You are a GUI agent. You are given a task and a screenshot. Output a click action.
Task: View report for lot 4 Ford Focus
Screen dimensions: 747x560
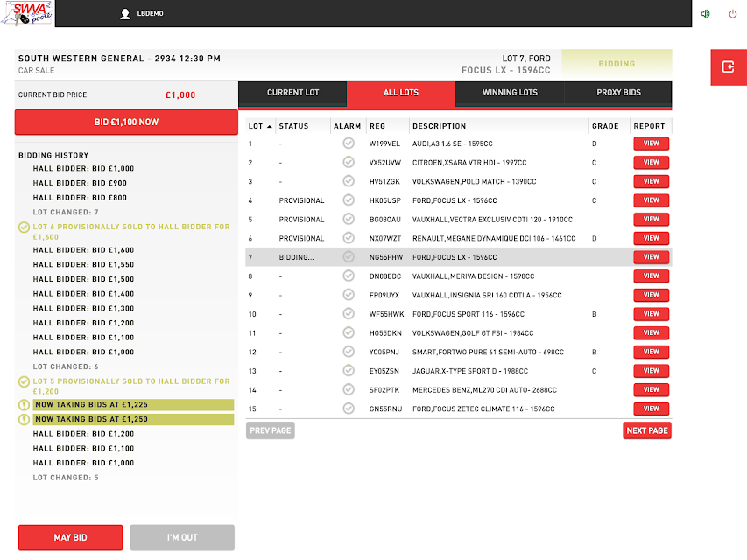(x=652, y=200)
